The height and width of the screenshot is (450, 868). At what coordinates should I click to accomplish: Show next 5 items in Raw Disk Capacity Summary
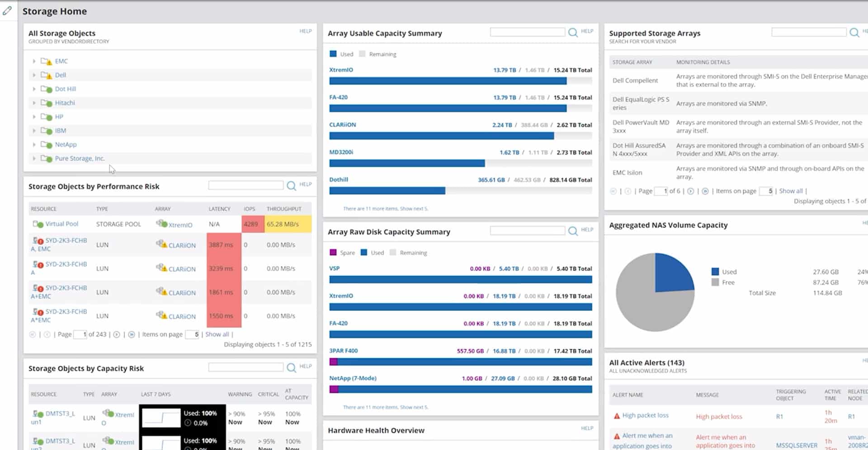414,407
